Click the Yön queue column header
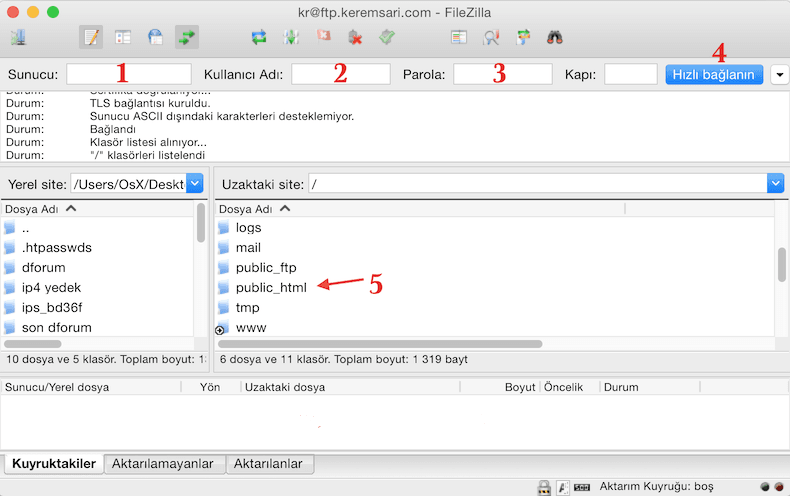The image size is (790, 496). click(x=210, y=387)
